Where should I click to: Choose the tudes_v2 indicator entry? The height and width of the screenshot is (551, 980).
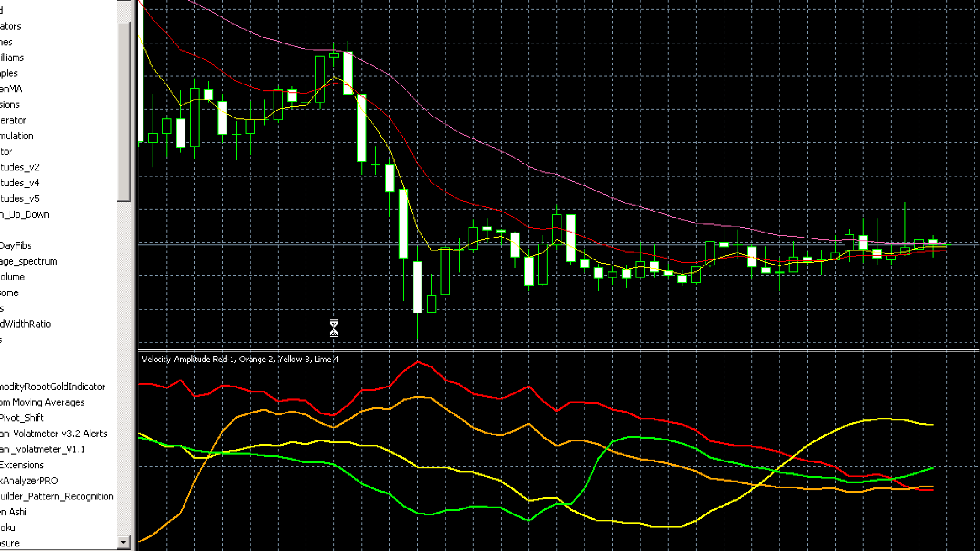20,167
